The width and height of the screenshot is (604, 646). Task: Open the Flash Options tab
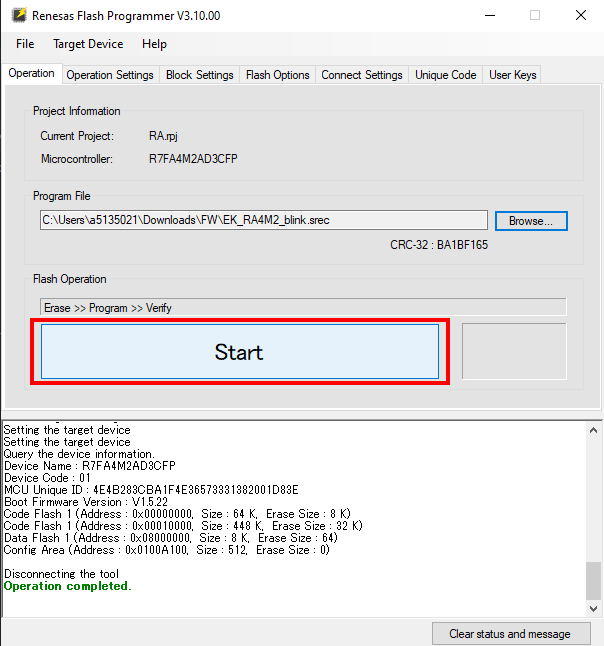click(278, 75)
